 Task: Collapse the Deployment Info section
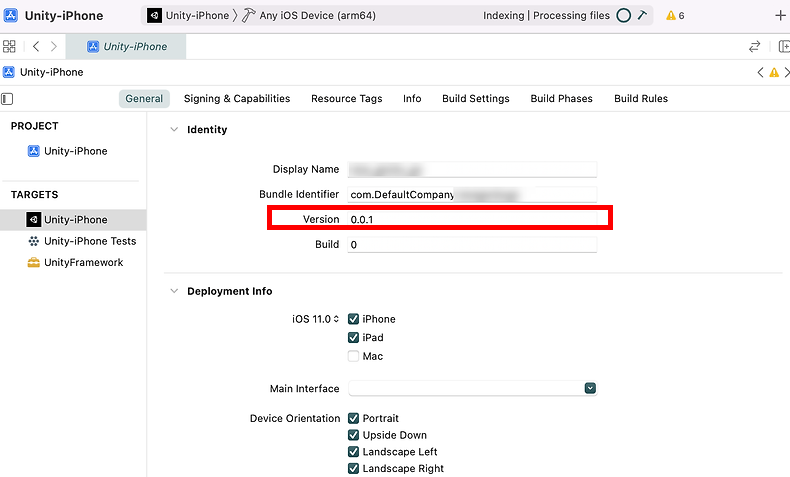coord(174,291)
